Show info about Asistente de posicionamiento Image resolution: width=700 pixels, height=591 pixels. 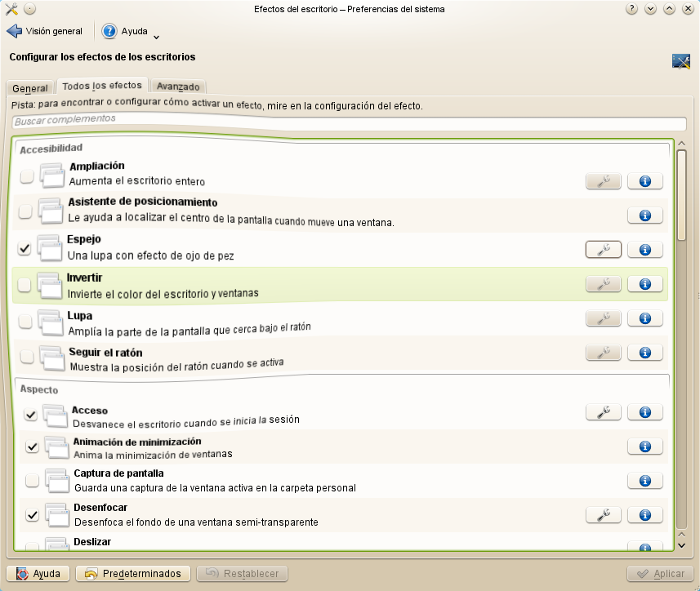644,216
